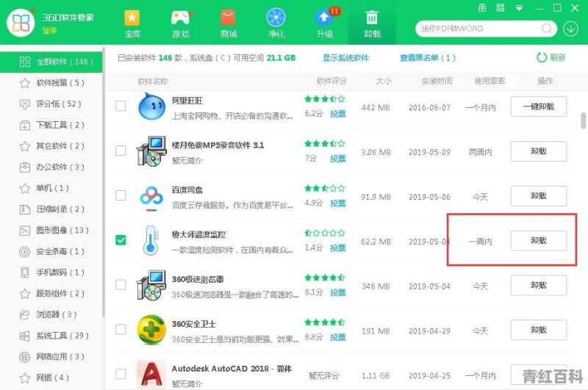Click the star rating of 鲁大师温度监控
Screen dimensions: 588x390
[x=325, y=233]
